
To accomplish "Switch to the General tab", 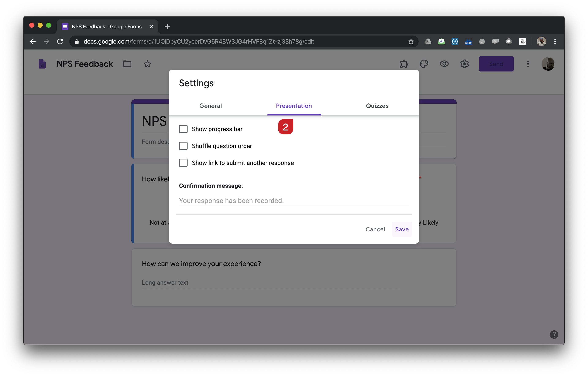I will click(210, 106).
